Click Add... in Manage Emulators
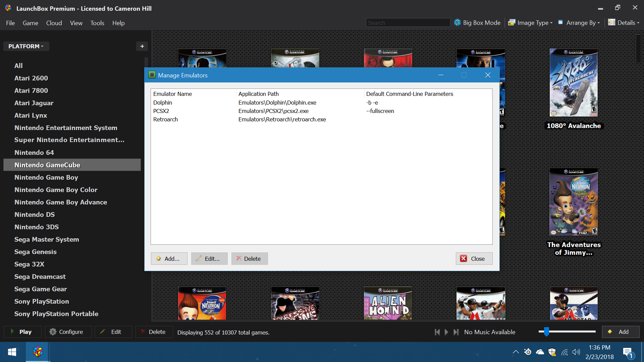644x362 pixels. (x=169, y=258)
